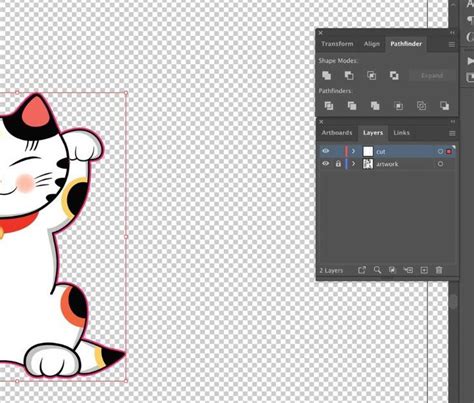Image resolution: width=474 pixels, height=403 pixels.
Task: Click the selected-art indicator square on cut layer
Action: [x=449, y=152]
